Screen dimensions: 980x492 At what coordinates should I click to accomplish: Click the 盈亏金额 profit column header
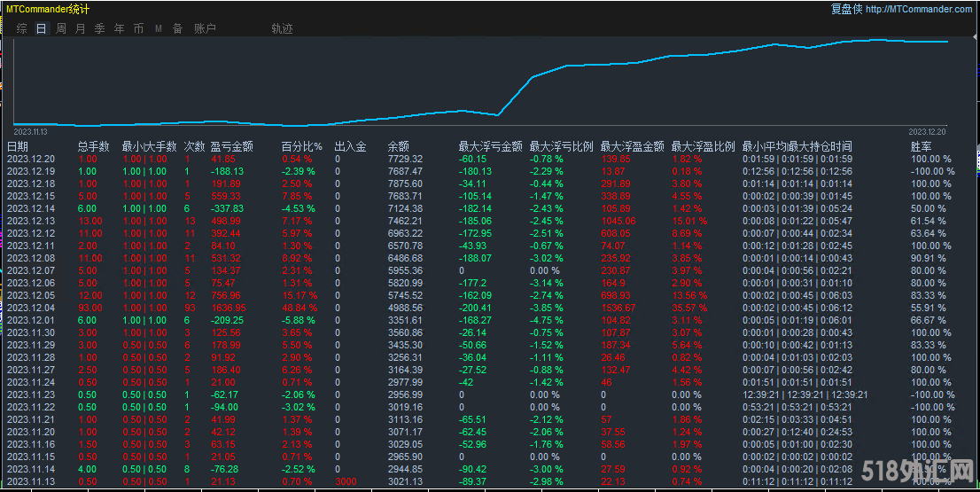(x=231, y=146)
